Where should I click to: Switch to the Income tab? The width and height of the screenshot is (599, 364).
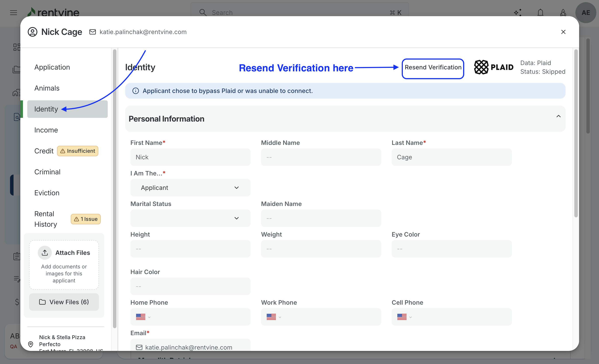coord(46,130)
